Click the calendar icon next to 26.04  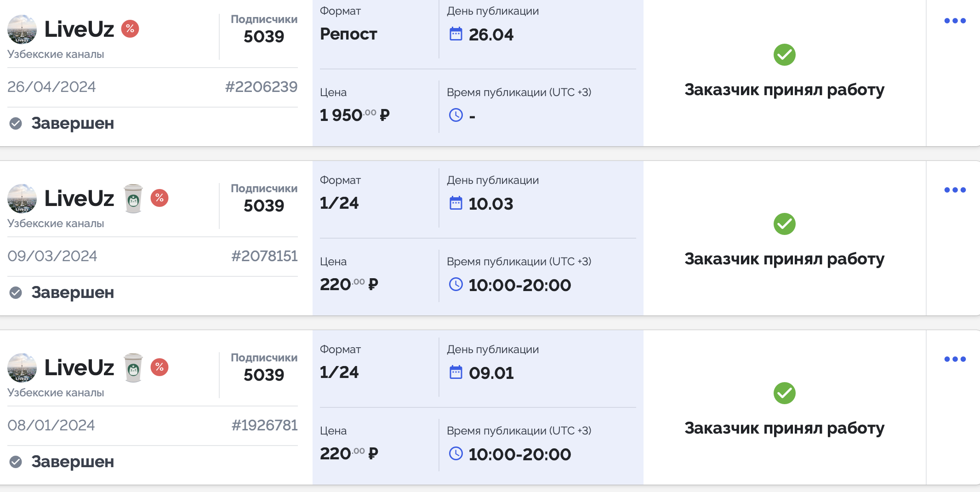tap(456, 34)
